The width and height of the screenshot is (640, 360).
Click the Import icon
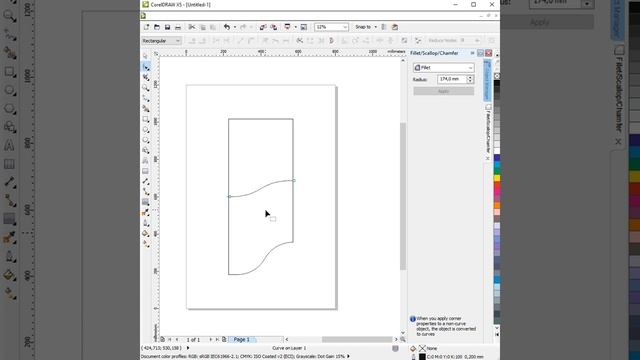pyautogui.click(x=263, y=27)
